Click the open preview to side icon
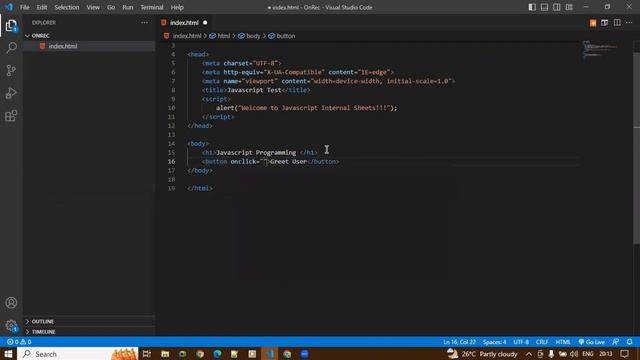 [x=604, y=23]
